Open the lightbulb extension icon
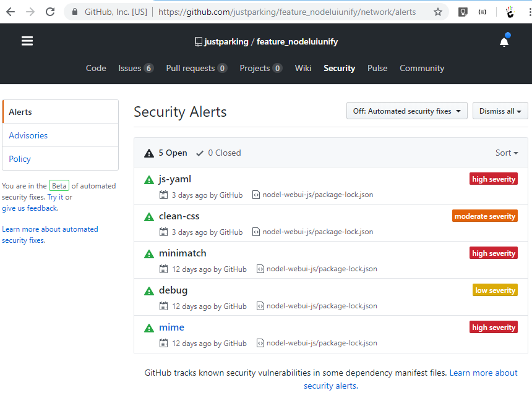Viewport: 532px width, 401px height. click(463, 12)
